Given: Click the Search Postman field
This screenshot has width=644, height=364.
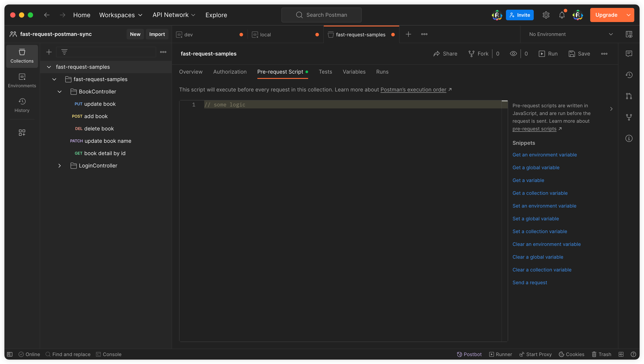Looking at the screenshot, I should (322, 15).
